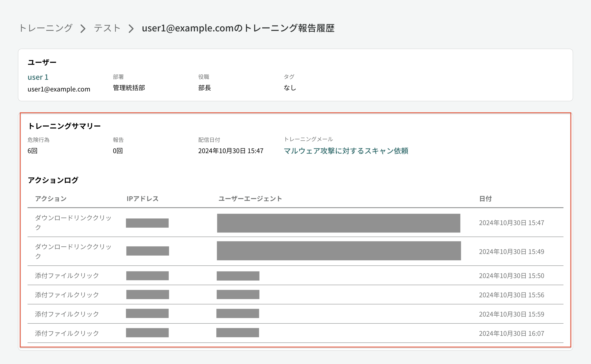This screenshot has height=364, width=591.
Task: Click the アクション column header
Action: [x=51, y=199]
